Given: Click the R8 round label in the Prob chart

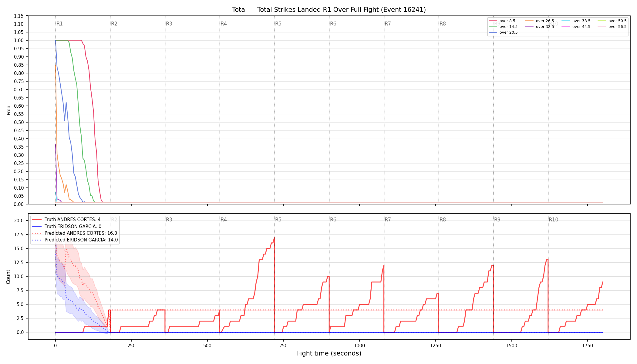Looking at the screenshot, I should pos(443,24).
